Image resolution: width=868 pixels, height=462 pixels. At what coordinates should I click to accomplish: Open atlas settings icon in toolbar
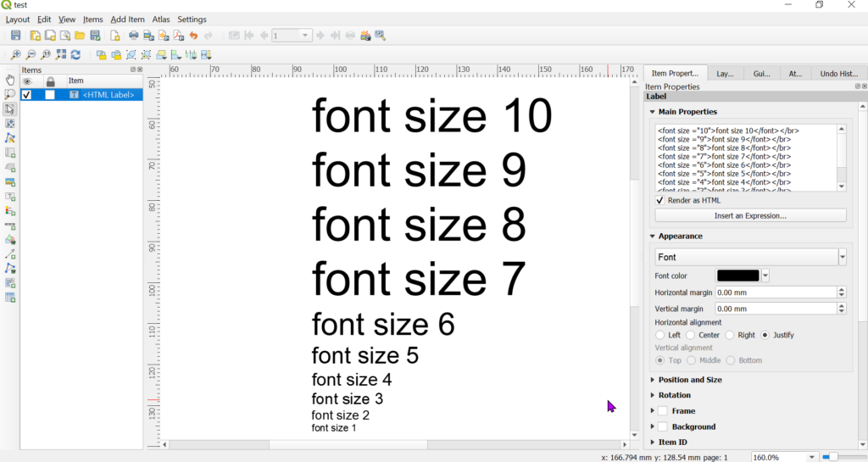[380, 36]
